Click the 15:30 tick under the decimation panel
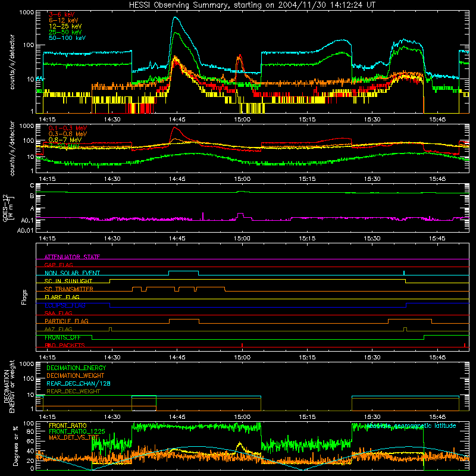The width and height of the screenshot is (476, 476). click(372, 417)
